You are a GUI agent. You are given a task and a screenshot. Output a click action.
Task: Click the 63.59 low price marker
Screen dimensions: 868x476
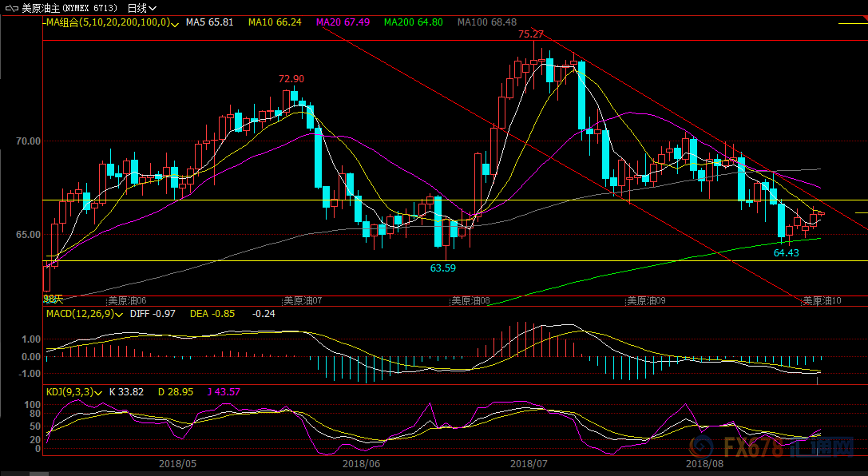click(442, 268)
